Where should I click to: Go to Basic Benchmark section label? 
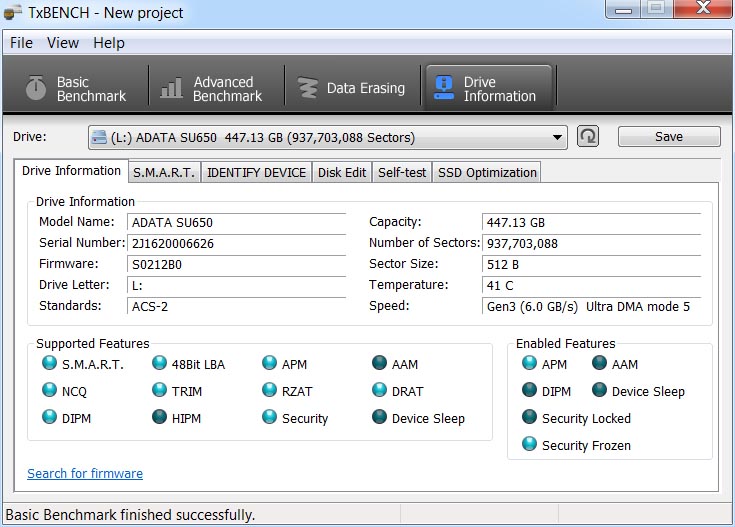click(x=91, y=89)
